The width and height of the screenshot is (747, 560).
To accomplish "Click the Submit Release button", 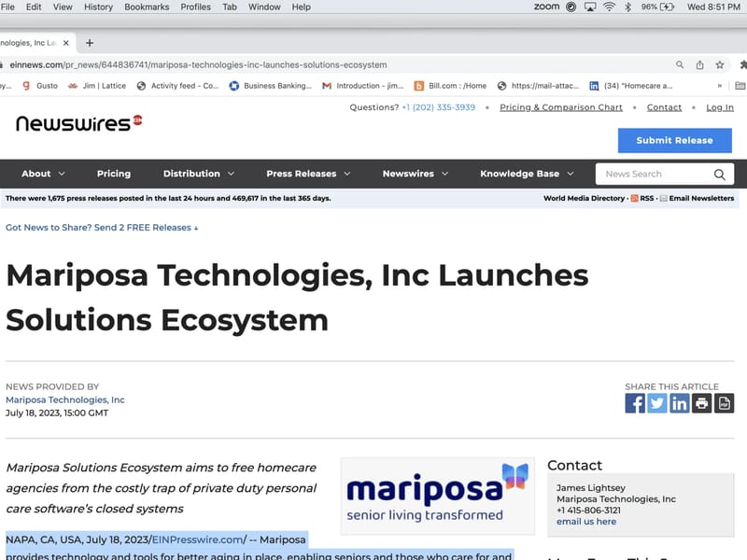I will 674,141.
